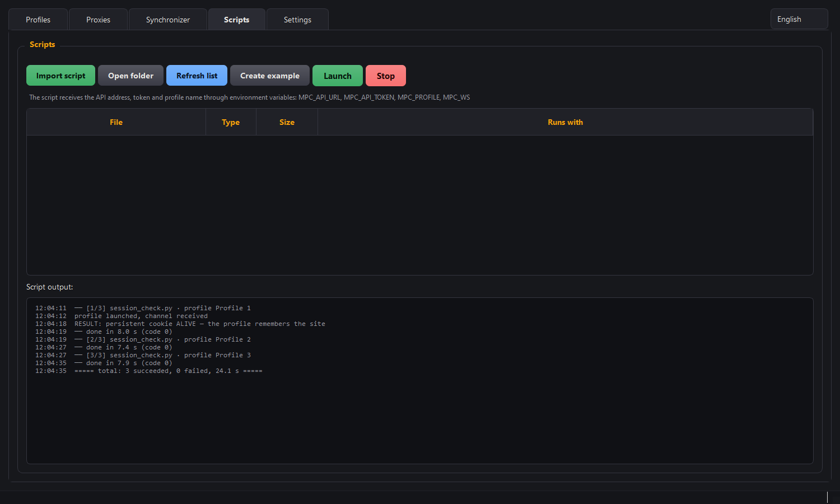Click log line 'profile launched, channel received'
The height and width of the screenshot is (504, 840).
tap(122, 316)
